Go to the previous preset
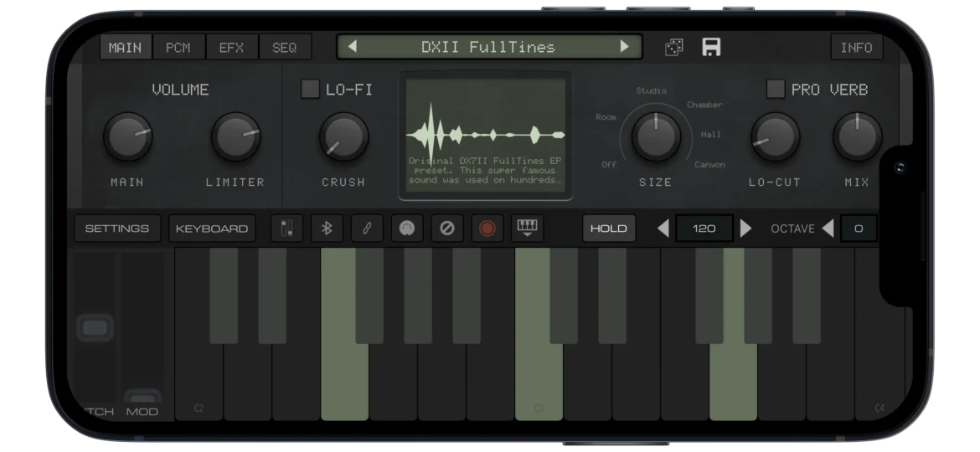 (352, 47)
